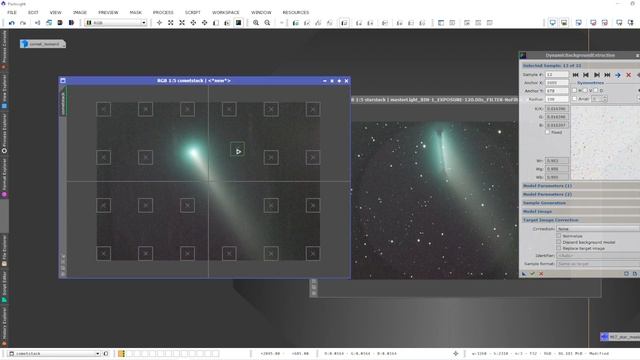This screenshot has width=640, height=360.
Task: Click the sample box with arrow cursor
Action: tap(238, 150)
